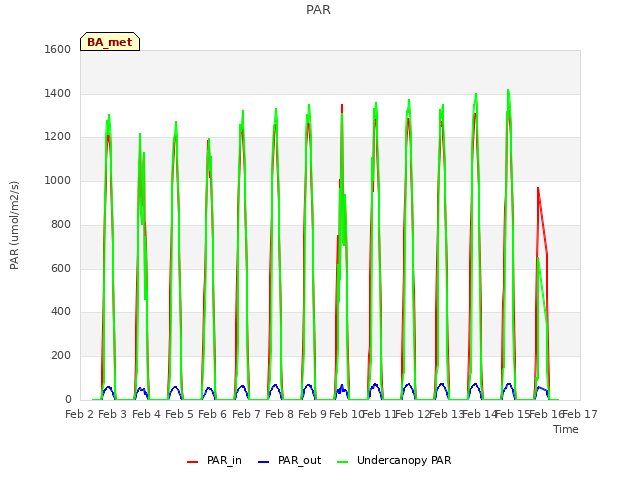640x480 pixels.
Task: Toggle the PAR_in legend entry
Action: [x=214, y=460]
